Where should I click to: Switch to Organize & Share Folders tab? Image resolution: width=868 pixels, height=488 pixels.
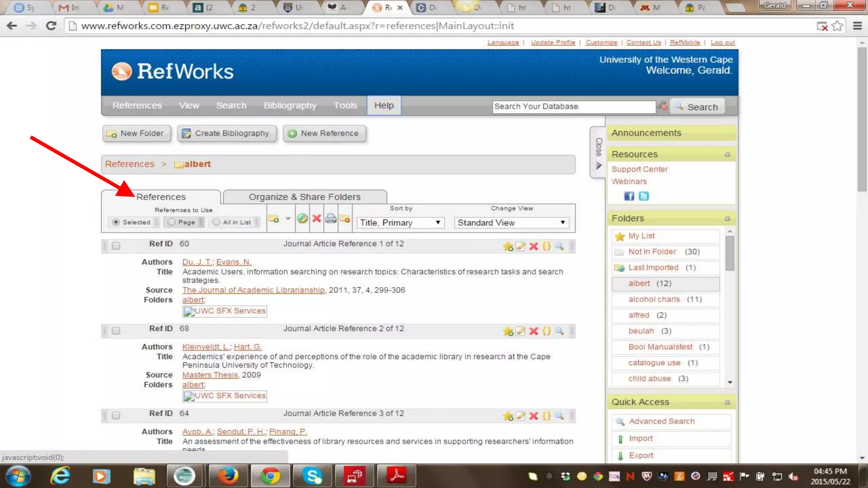pos(304,197)
